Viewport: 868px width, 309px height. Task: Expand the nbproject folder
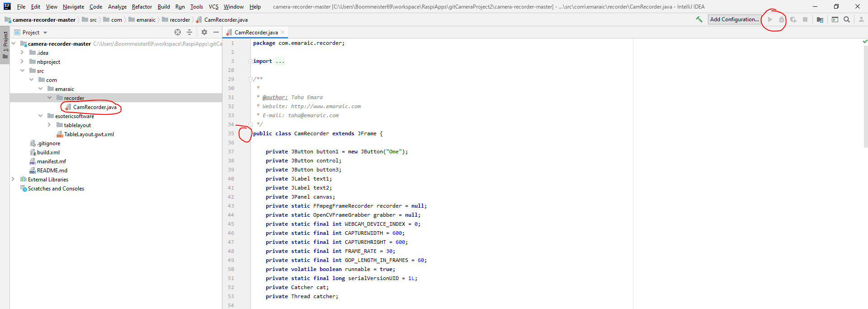point(22,62)
